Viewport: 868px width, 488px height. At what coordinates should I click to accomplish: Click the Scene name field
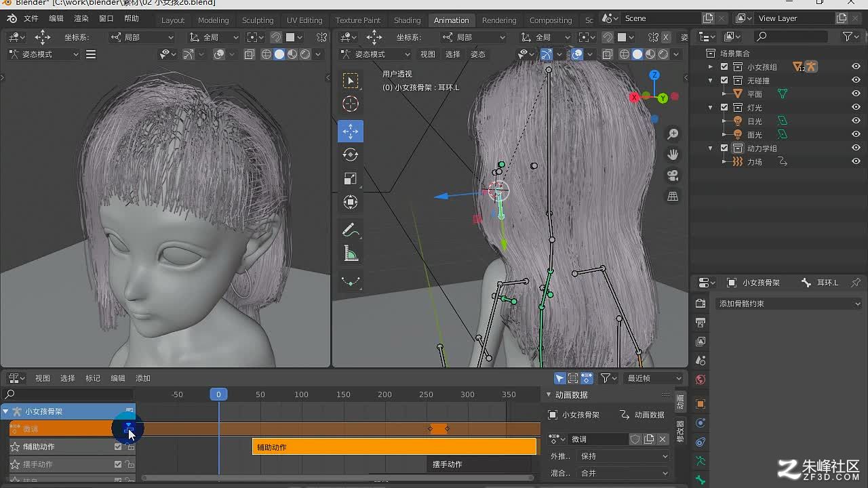661,18
